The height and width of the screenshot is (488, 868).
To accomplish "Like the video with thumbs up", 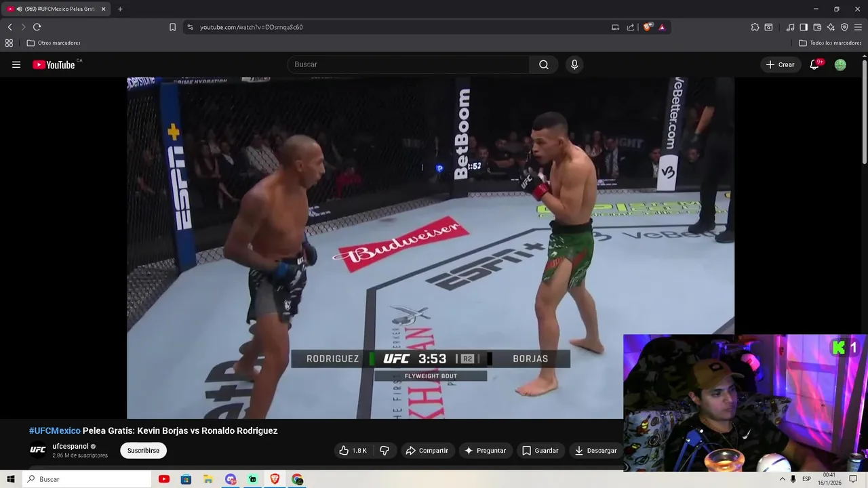I will coord(353,450).
